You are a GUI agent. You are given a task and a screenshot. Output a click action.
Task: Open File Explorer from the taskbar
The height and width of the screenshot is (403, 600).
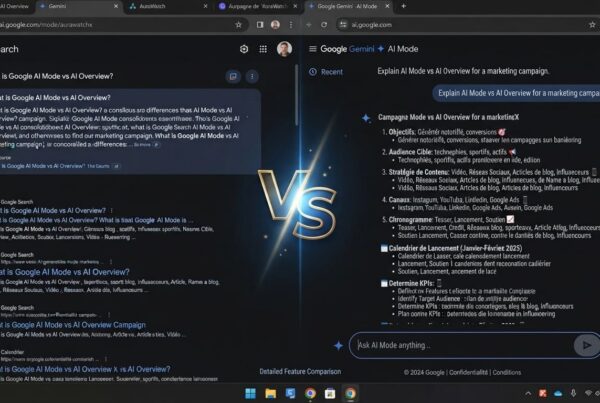click(x=271, y=393)
